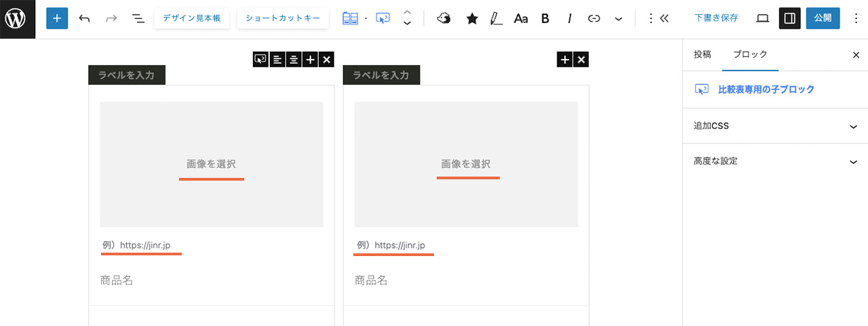Click the undo arrow icon

(85, 19)
